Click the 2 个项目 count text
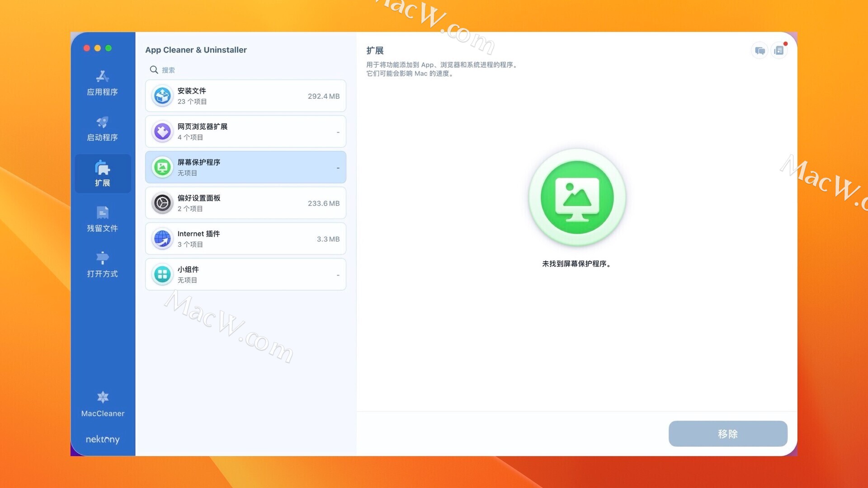868x488 pixels. click(x=190, y=209)
